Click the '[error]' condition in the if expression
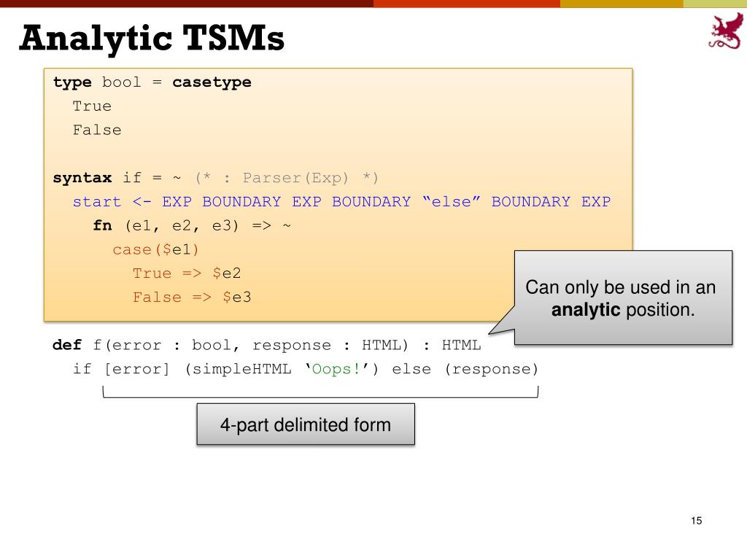The height and width of the screenshot is (560, 747). [136, 369]
